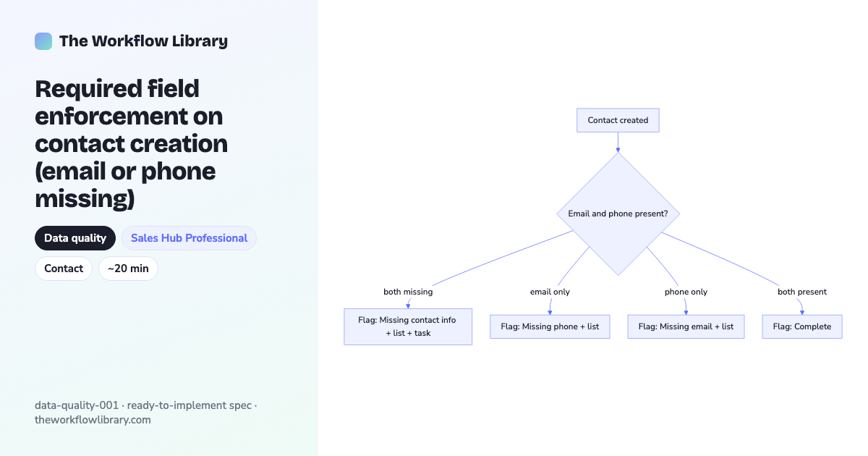Screen dimensions: 868x456
Task: Click the both missing branch label
Action: coord(408,292)
